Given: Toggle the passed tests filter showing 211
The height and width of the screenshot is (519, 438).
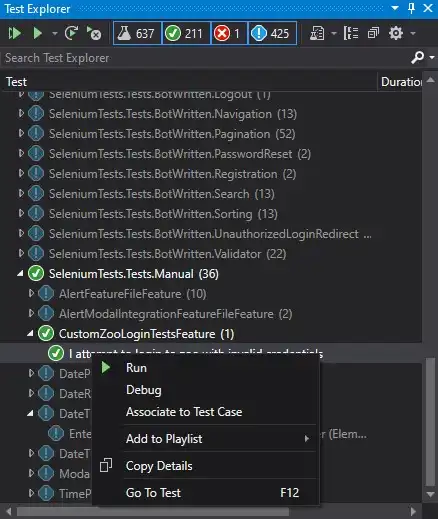Looking at the screenshot, I should (x=186, y=33).
